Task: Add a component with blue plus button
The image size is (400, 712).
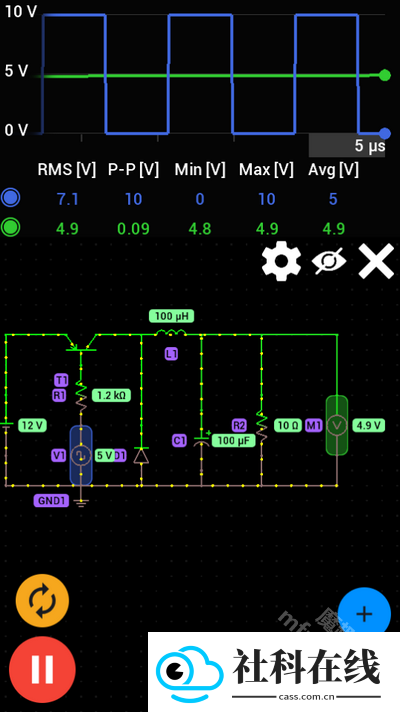Action: [x=364, y=613]
